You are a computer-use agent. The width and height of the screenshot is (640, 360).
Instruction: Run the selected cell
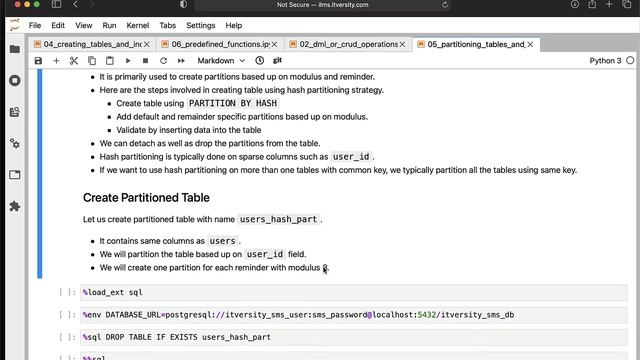click(128, 61)
